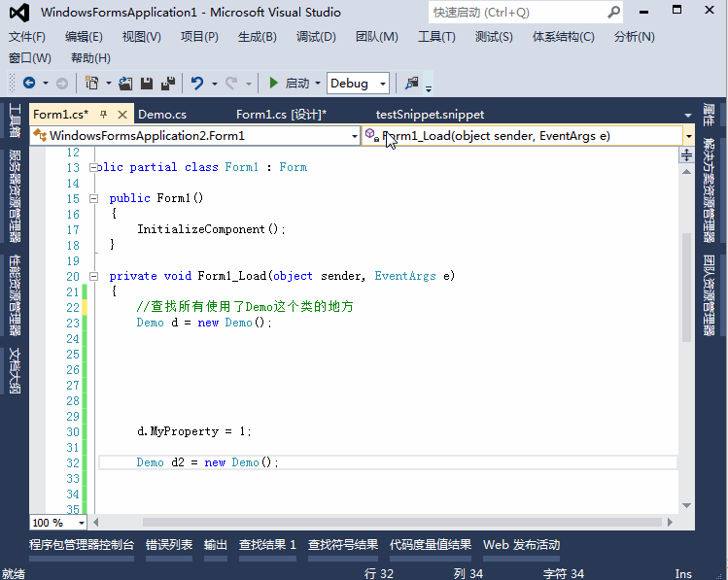Open the Debug configuration dropdown
This screenshot has height=580, width=728.
382,84
